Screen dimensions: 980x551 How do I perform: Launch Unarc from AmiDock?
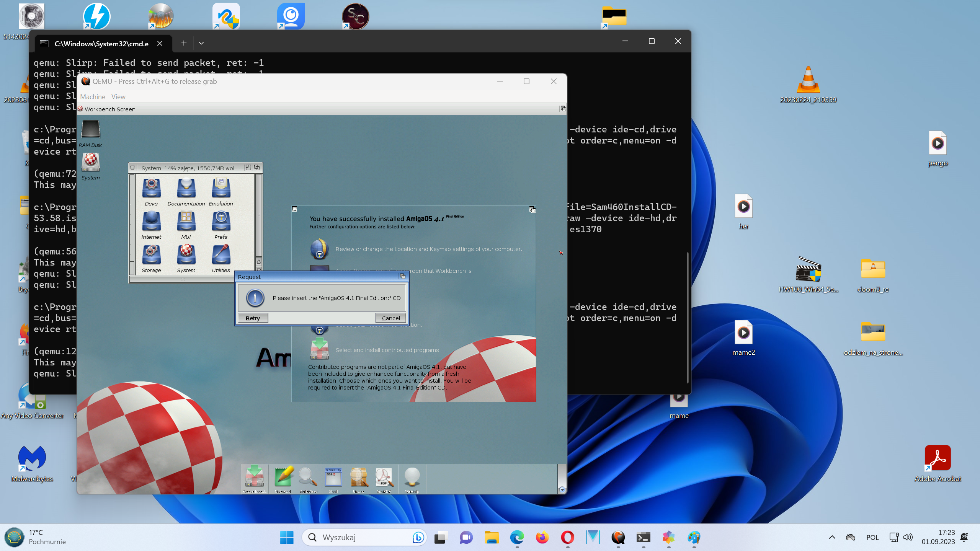click(359, 479)
